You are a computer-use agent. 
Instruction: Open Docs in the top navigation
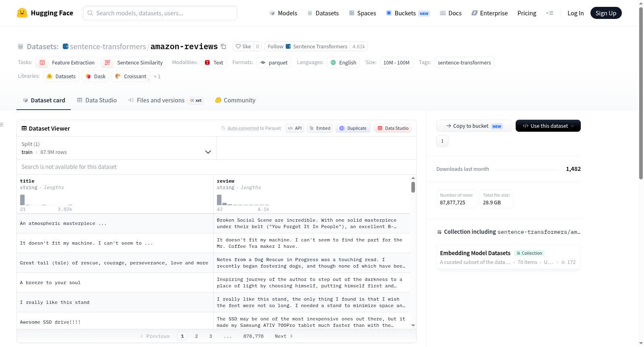coord(450,13)
